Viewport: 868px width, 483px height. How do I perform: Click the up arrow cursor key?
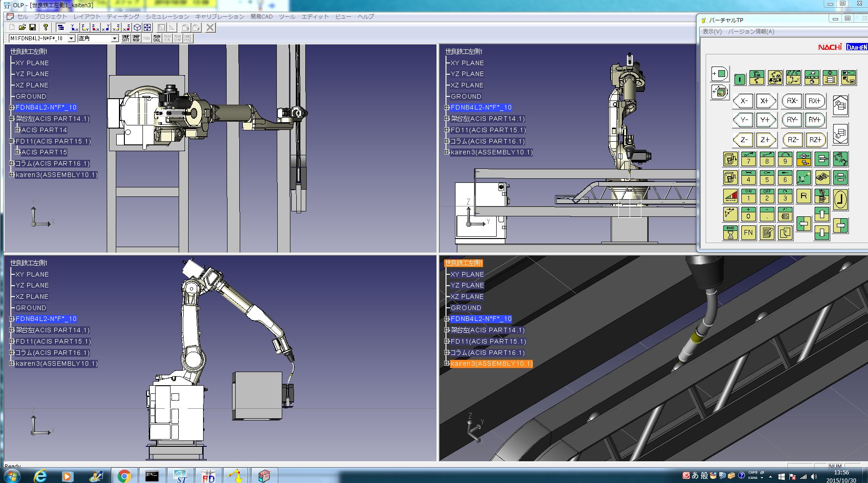click(x=821, y=214)
